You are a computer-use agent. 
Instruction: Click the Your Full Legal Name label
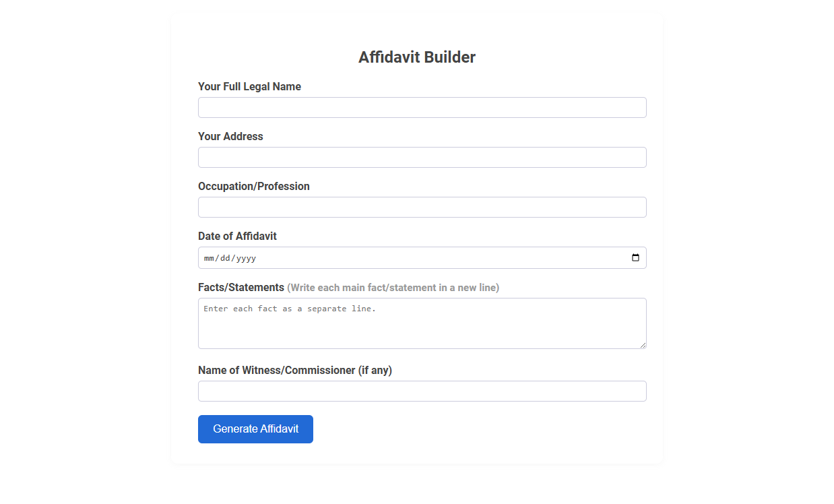point(249,86)
